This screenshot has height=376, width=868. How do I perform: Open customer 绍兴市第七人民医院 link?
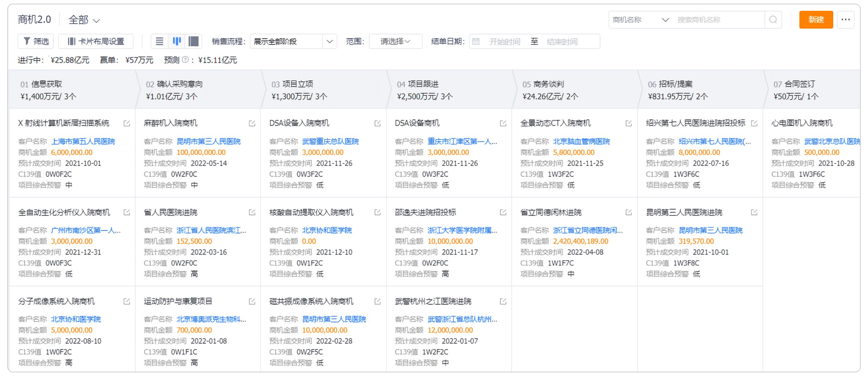715,141
